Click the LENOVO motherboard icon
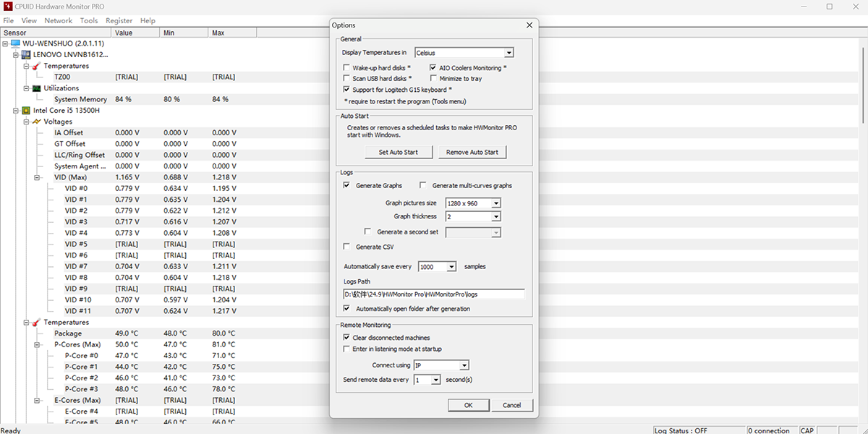Screen dimensions: 868x434 [26, 54]
